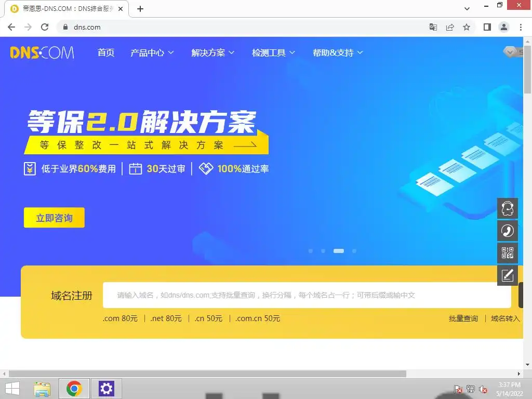This screenshot has width=532, height=399.
Task: Expand the 产品中心 menu
Action: pyautogui.click(x=152, y=52)
